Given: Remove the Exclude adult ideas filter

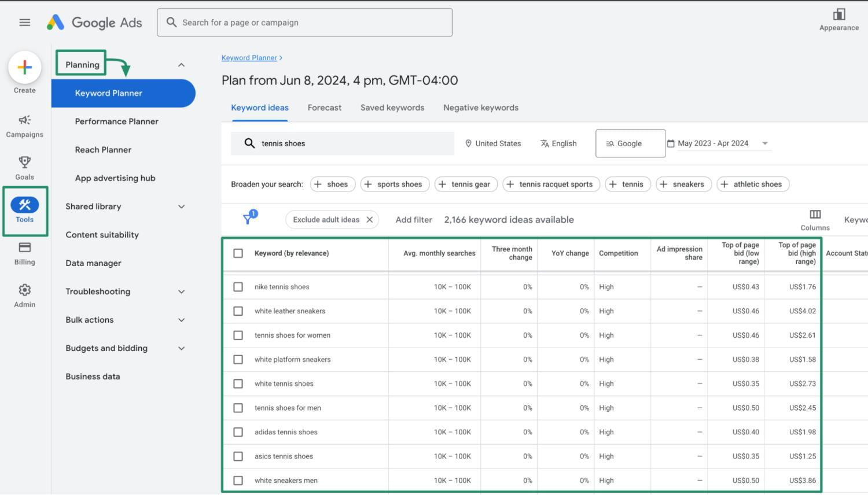Looking at the screenshot, I should (369, 220).
